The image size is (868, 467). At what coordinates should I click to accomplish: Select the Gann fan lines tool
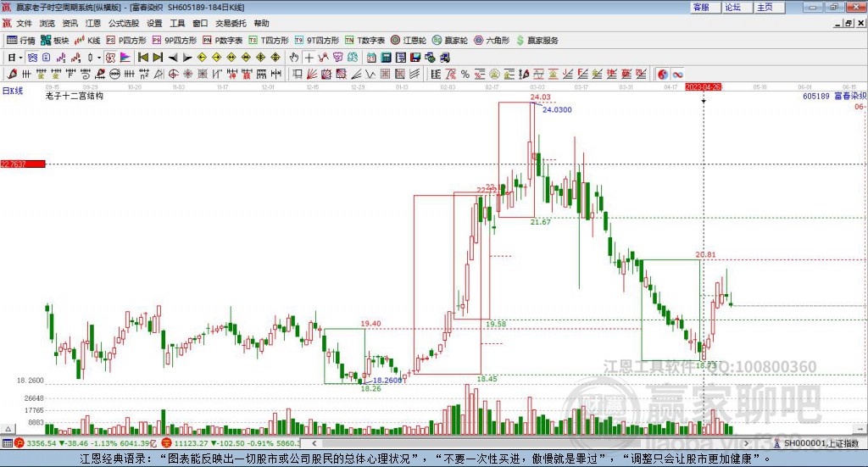[x=312, y=74]
